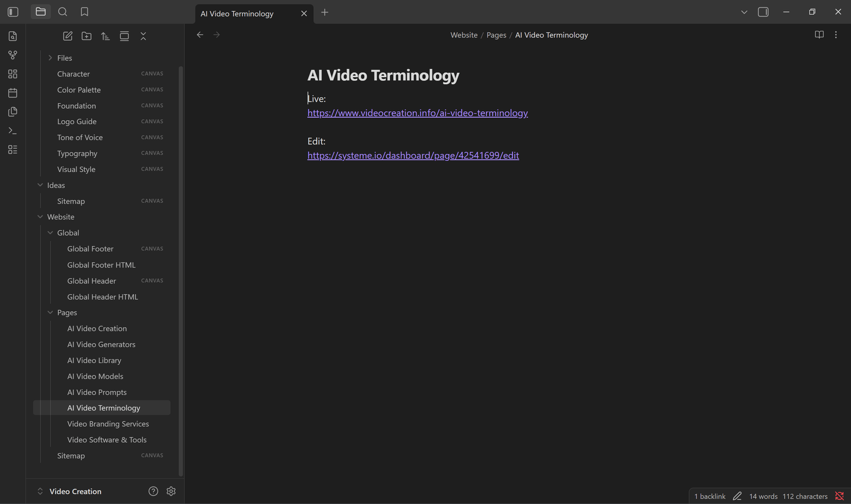This screenshot has height=504, width=851.
Task: Change the file sort order
Action: tap(106, 36)
